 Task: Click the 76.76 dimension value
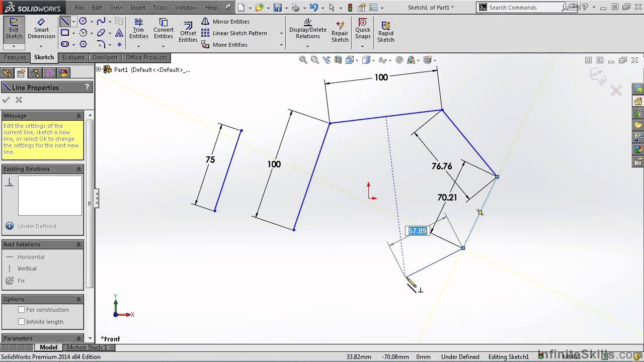tap(442, 166)
